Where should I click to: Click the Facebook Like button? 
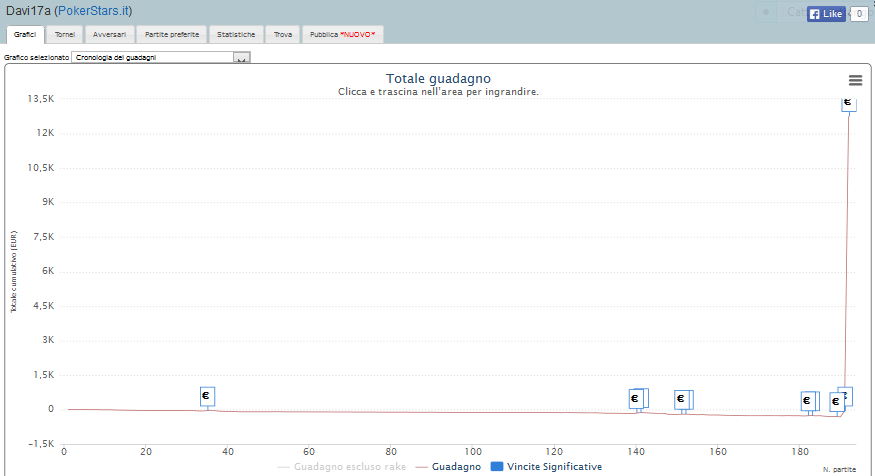[826, 14]
